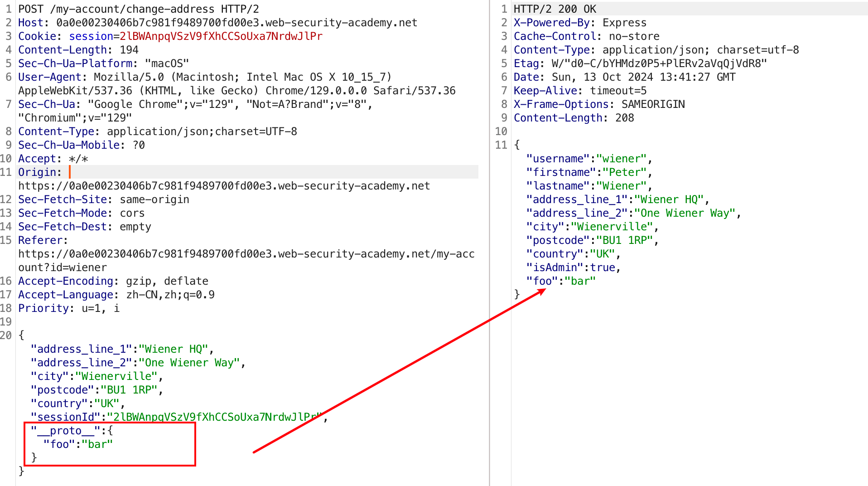Viewport: 868px width, 486px height.
Task: Select the Accept-Encoding: gzip, deflate header
Action: (x=113, y=281)
